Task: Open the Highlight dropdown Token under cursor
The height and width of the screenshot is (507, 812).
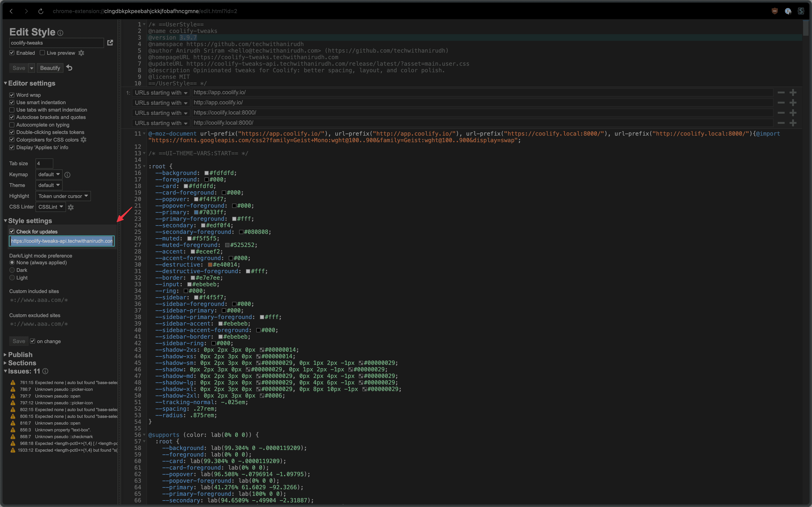Action: [63, 196]
